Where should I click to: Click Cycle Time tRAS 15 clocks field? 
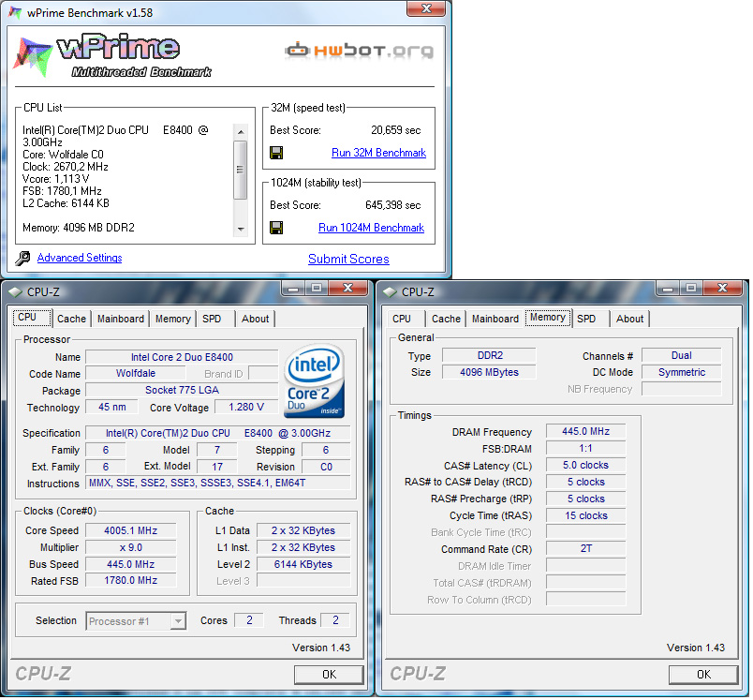585,515
